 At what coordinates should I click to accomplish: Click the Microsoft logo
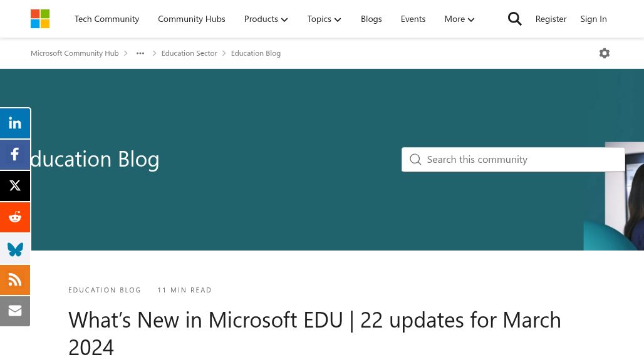click(x=40, y=19)
